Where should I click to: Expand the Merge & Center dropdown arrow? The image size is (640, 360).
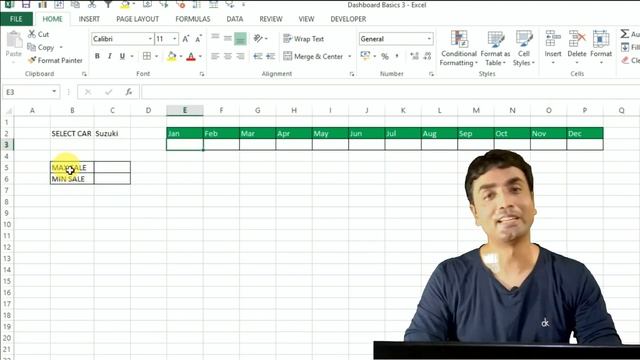[x=349, y=56]
